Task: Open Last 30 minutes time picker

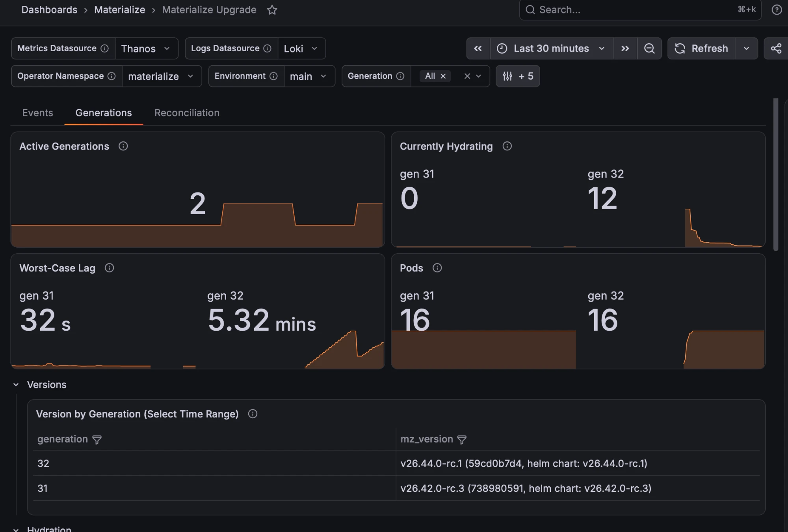Action: pos(552,48)
